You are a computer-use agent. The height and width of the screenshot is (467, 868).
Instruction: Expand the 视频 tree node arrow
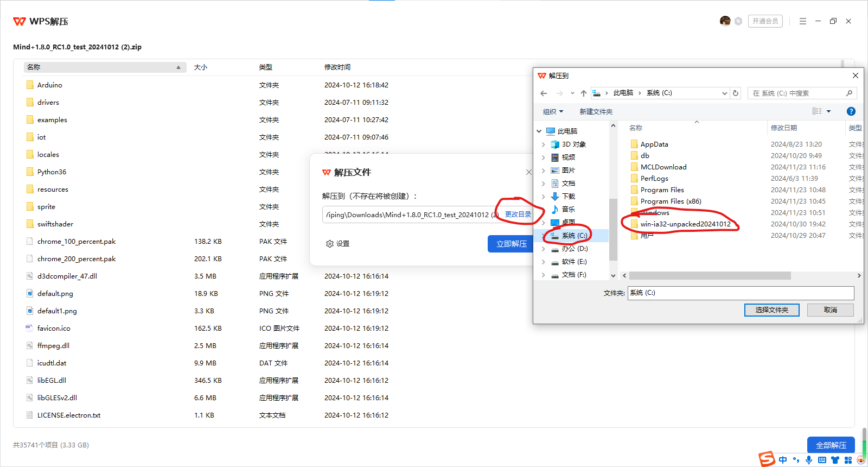click(x=544, y=157)
